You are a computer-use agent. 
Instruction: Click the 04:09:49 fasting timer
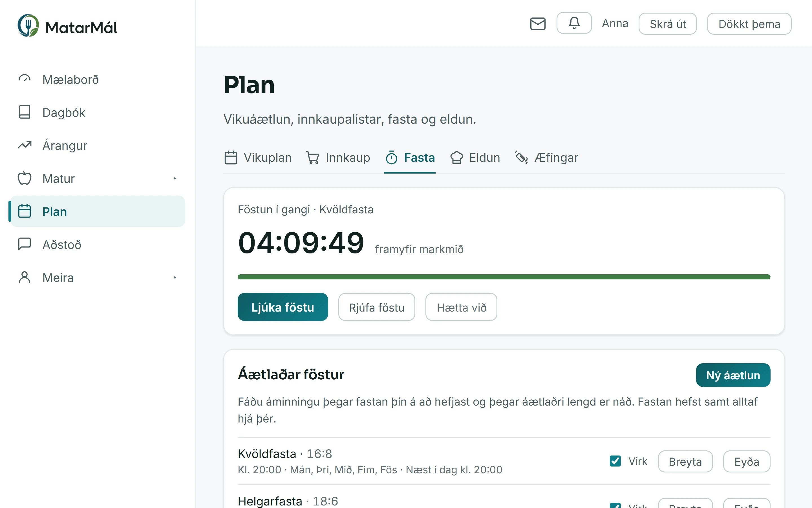tap(301, 243)
